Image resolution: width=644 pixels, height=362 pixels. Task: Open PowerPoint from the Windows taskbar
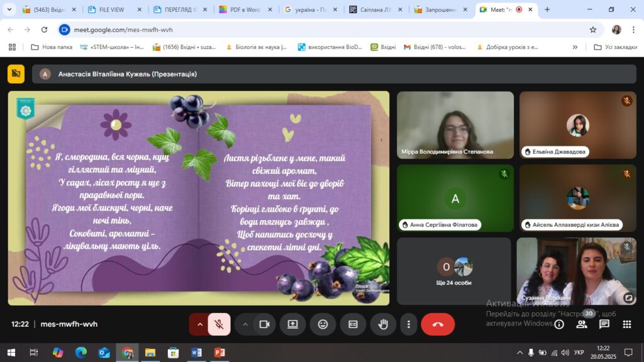click(x=219, y=353)
